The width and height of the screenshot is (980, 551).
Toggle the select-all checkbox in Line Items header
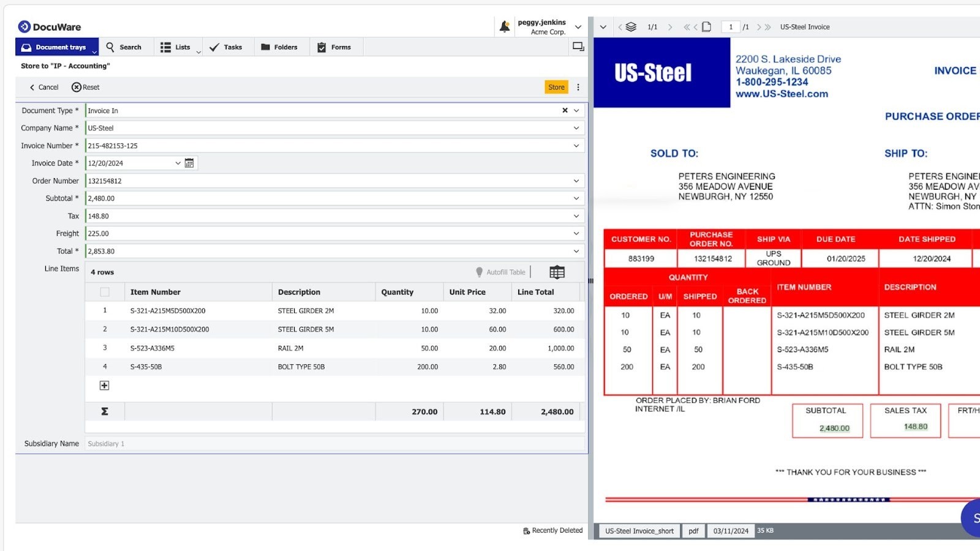105,292
